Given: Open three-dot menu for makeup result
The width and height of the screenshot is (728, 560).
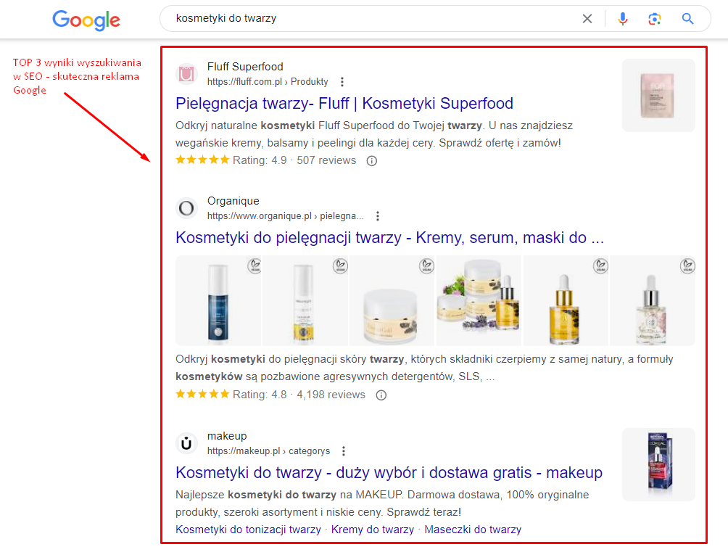Looking at the screenshot, I should (x=344, y=451).
